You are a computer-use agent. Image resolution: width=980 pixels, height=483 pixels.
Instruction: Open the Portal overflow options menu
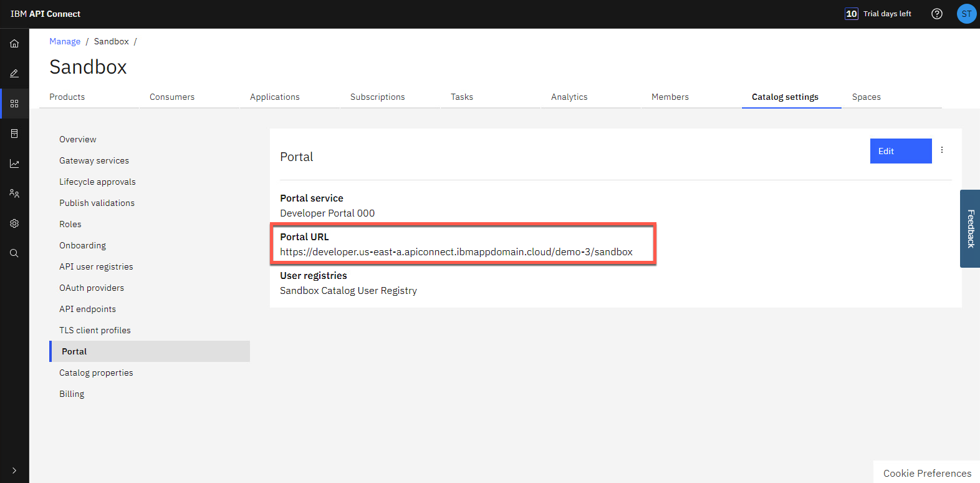tap(941, 150)
